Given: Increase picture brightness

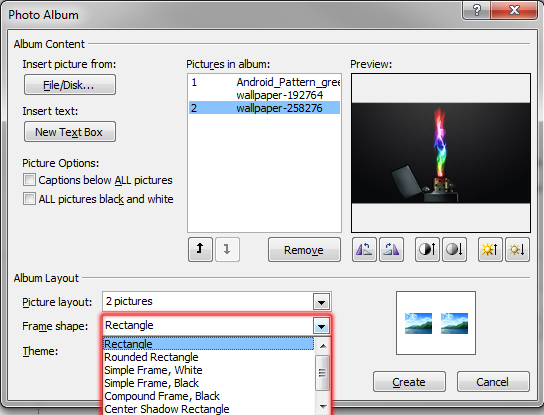Looking at the screenshot, I should pos(490,249).
